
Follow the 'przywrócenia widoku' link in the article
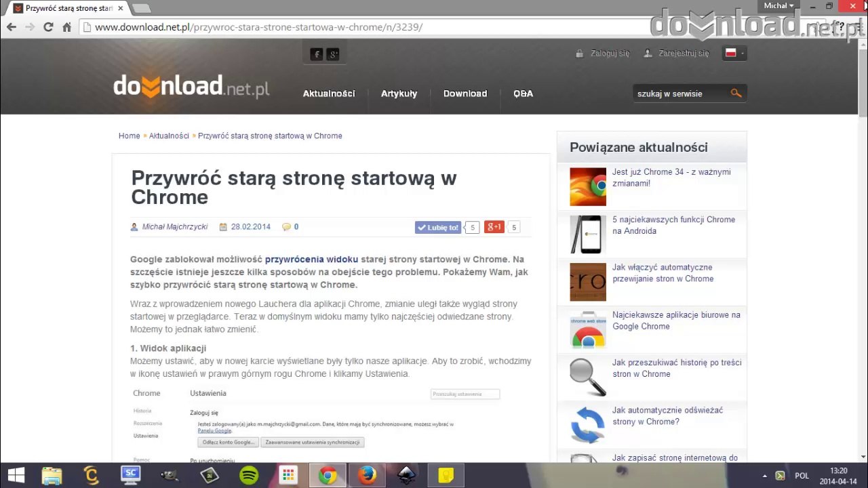[311, 260]
